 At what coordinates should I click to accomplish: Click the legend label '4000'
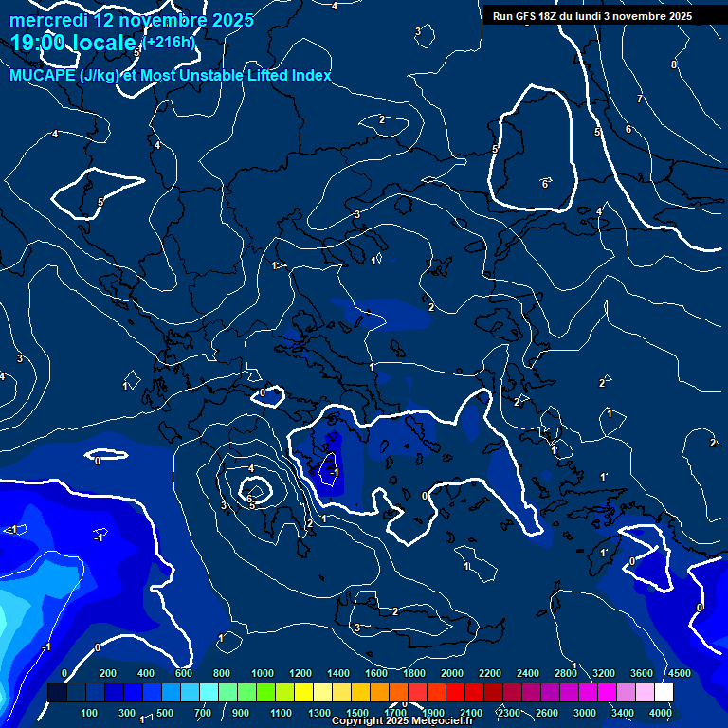(661, 713)
